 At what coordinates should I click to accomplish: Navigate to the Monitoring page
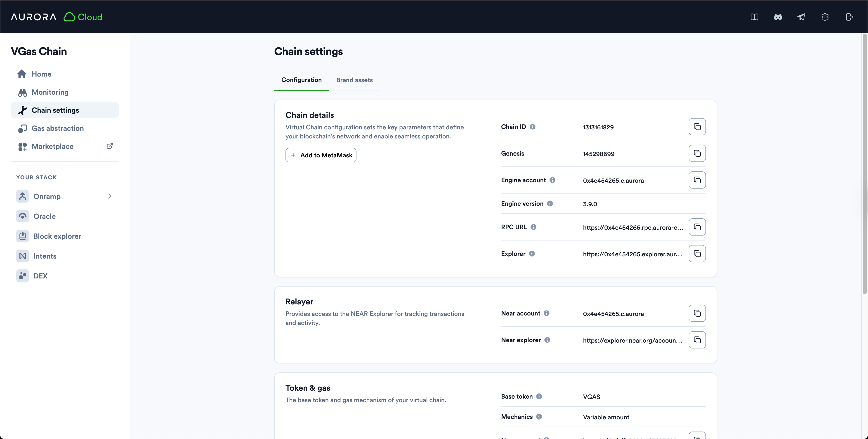[x=50, y=92]
